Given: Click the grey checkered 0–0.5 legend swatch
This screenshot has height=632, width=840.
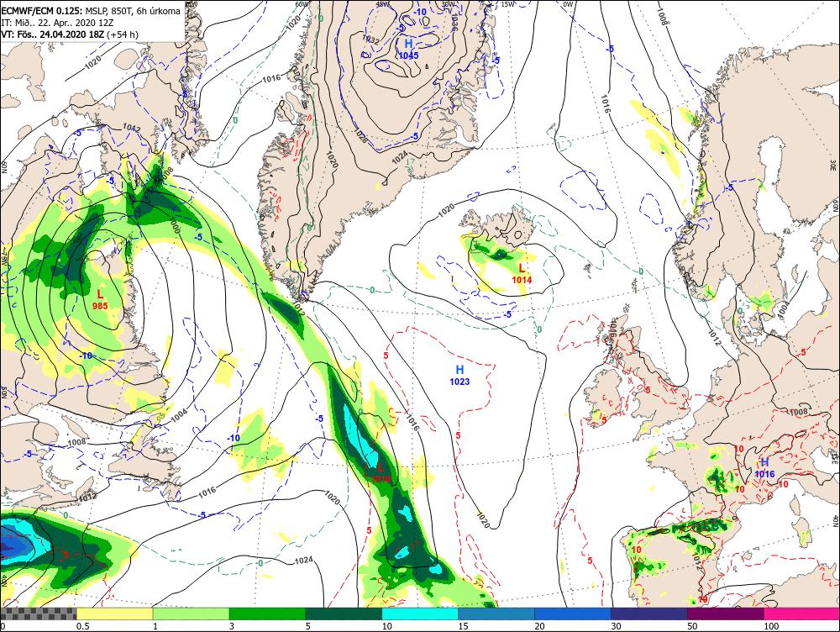Looking at the screenshot, I should click(39, 614).
